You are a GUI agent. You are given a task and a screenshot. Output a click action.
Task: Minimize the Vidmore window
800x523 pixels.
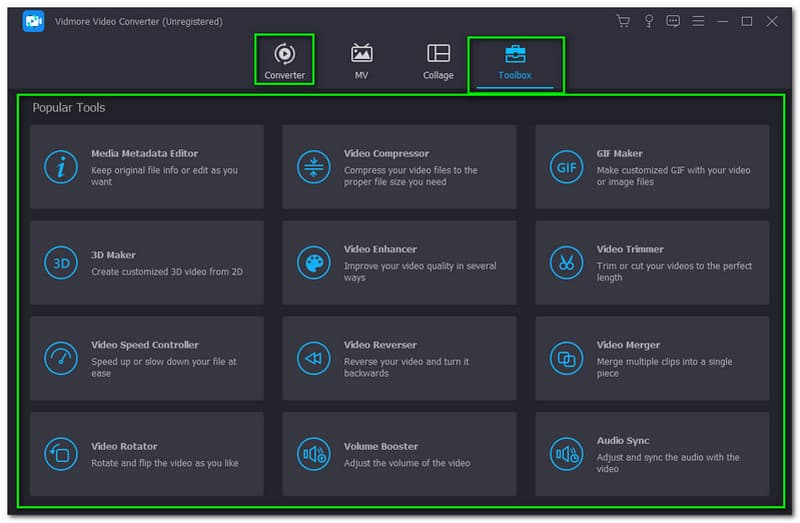pos(722,21)
